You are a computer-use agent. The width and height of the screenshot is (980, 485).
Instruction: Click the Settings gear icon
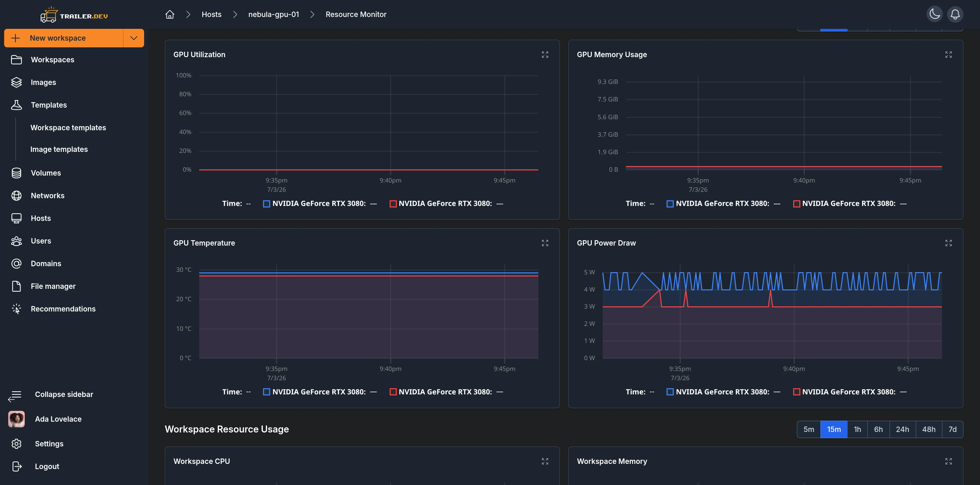[16, 444]
